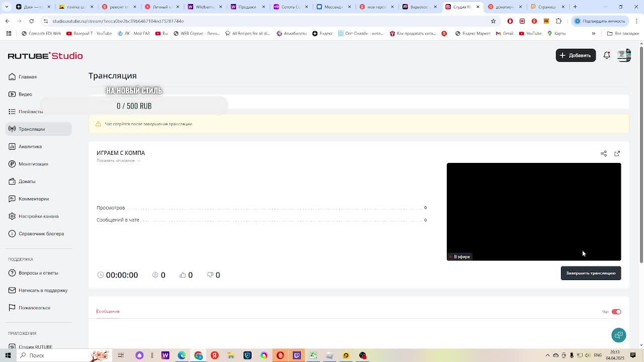The height and width of the screenshot is (362, 644).
Task: Open stream in new window icon
Action: click(617, 153)
